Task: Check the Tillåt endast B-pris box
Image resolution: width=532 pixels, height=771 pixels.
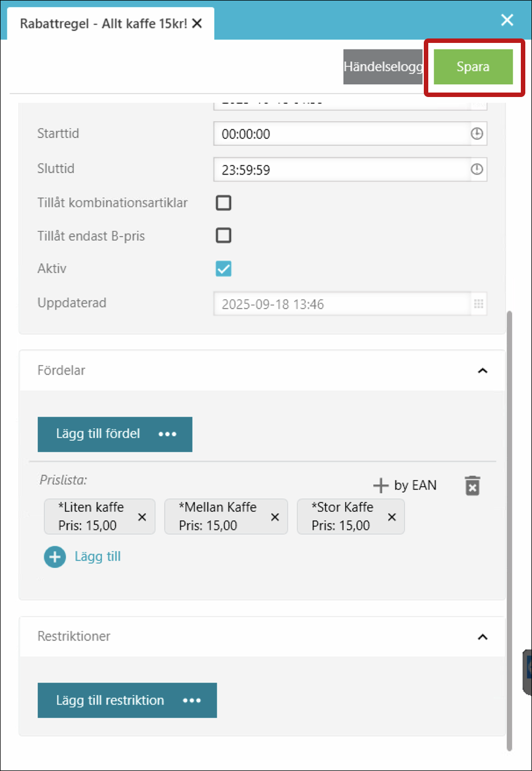Action: pyautogui.click(x=224, y=235)
